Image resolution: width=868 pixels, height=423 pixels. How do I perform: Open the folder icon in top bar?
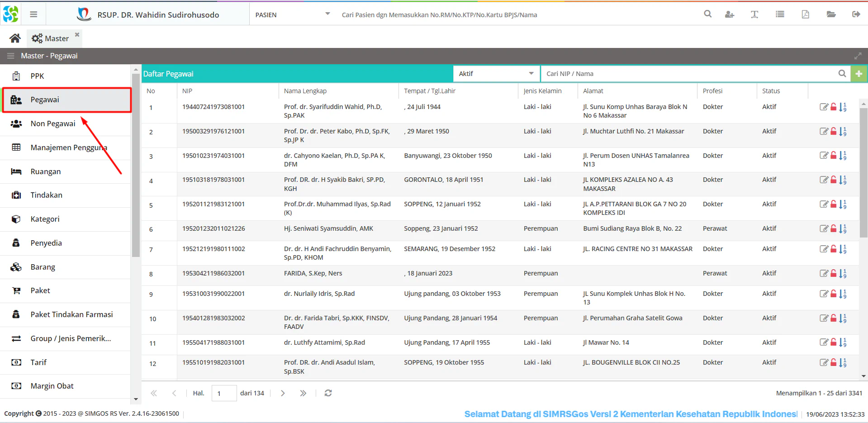click(831, 14)
